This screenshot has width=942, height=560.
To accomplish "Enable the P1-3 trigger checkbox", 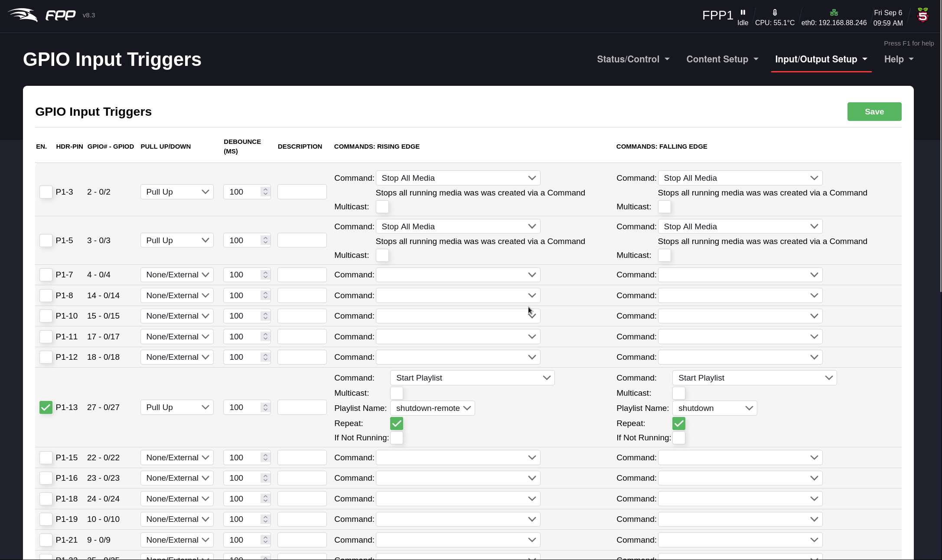I will (x=46, y=192).
